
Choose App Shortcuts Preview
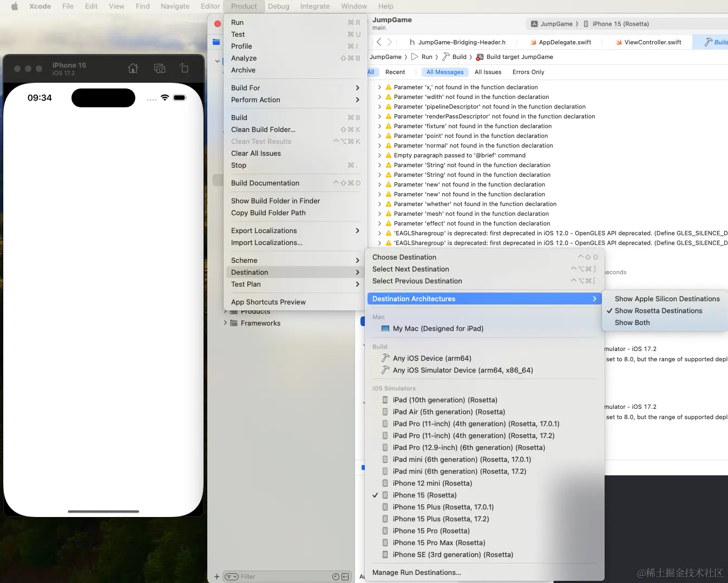coord(296,302)
